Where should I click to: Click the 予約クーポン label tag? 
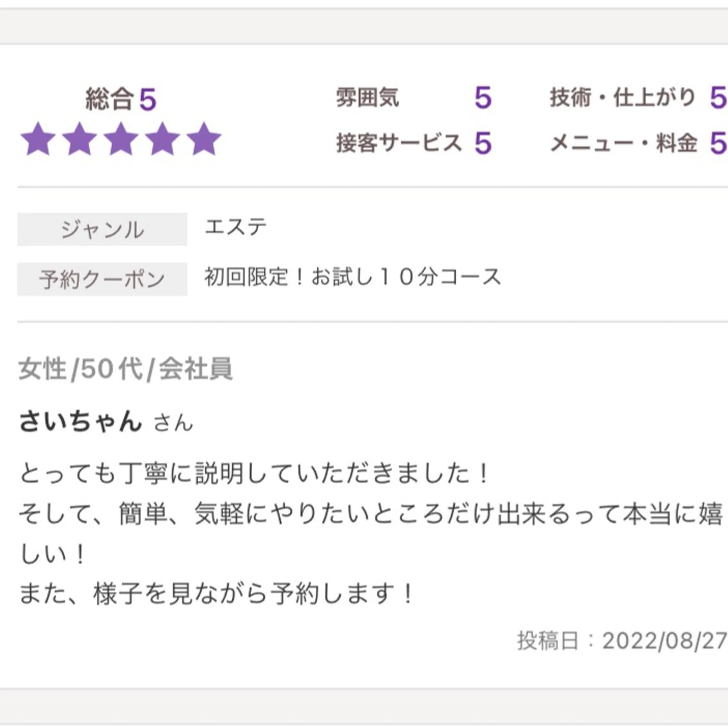click(102, 279)
